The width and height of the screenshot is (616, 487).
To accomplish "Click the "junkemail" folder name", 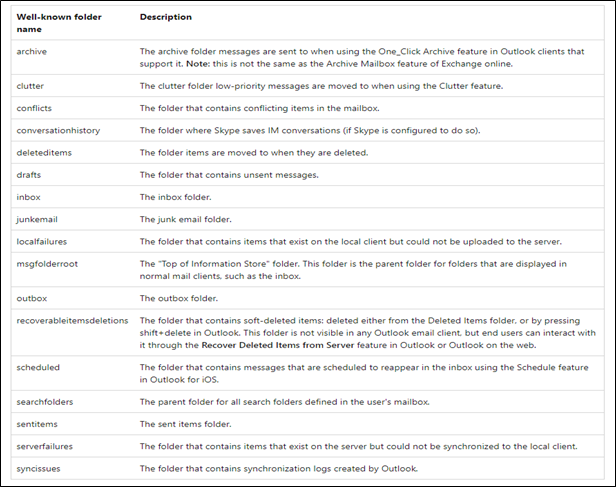I will [x=39, y=218].
